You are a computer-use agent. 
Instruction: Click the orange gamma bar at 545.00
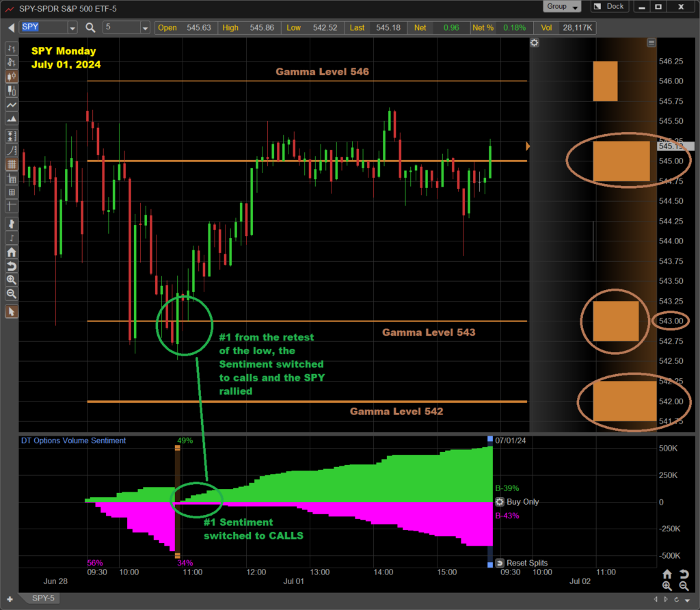click(621, 161)
